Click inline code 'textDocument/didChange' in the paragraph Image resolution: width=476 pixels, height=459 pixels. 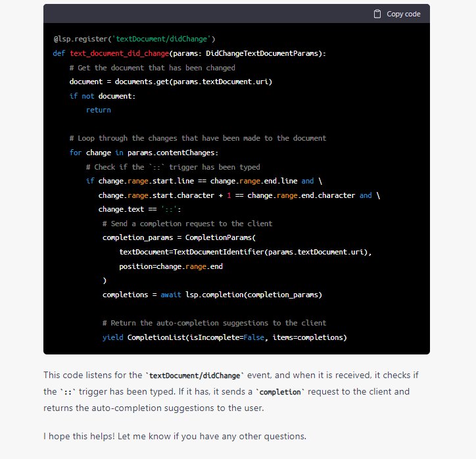(195, 376)
